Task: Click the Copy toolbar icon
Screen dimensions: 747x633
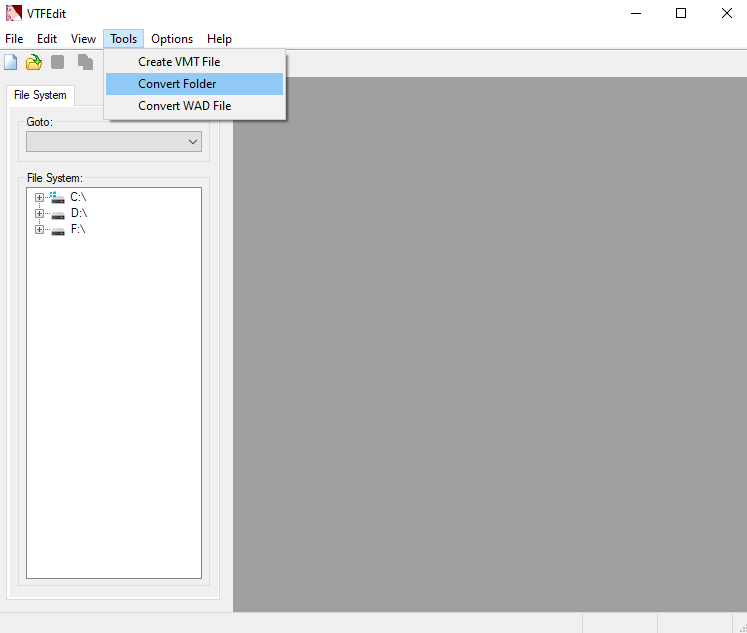Action: (85, 62)
